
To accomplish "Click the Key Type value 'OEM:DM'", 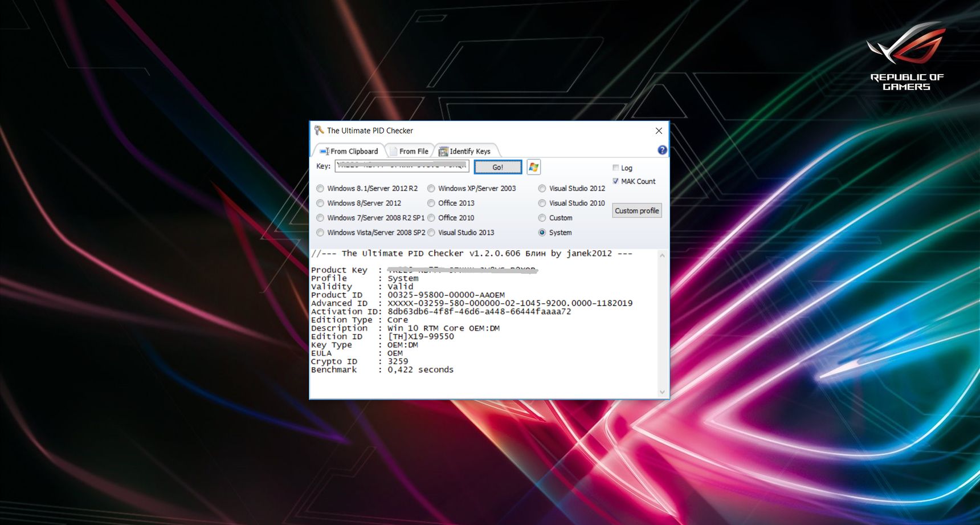I will pyautogui.click(x=403, y=345).
